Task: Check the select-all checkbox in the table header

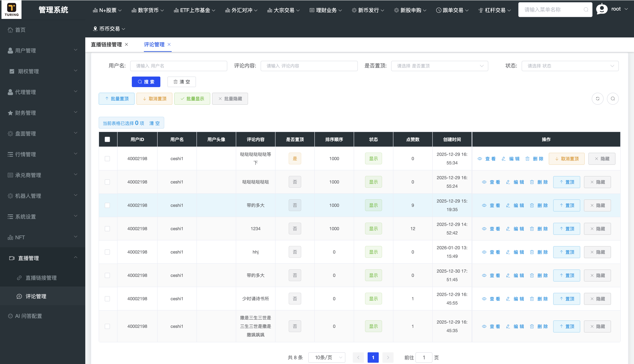Action: pyautogui.click(x=108, y=139)
